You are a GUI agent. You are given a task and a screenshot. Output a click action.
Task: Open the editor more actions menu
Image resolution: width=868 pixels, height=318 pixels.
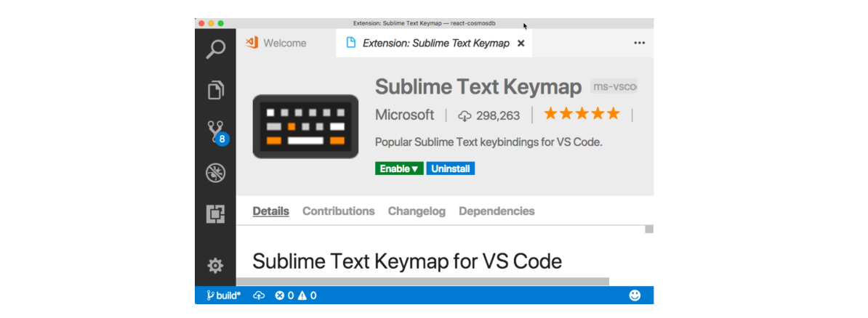click(x=640, y=43)
